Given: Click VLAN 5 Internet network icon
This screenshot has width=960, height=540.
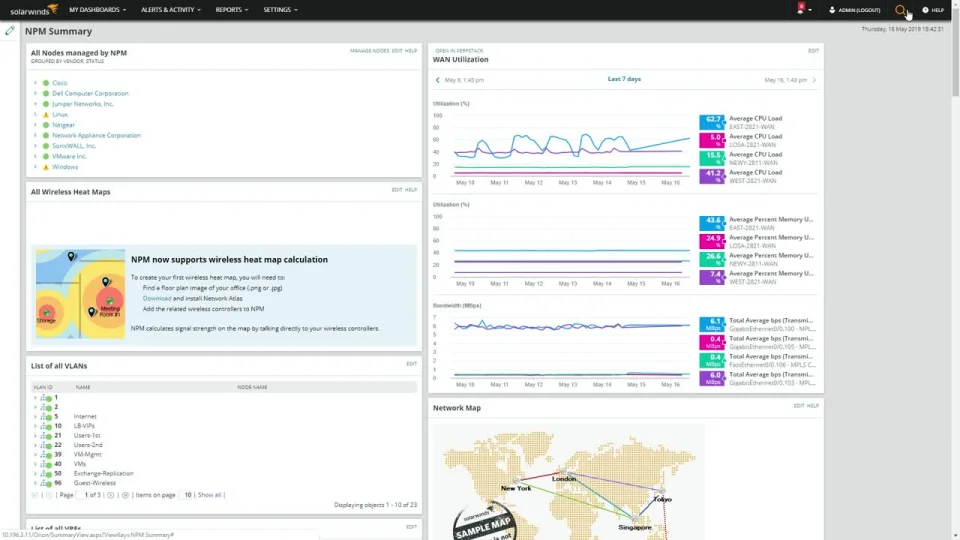Looking at the screenshot, I should (x=46, y=416).
